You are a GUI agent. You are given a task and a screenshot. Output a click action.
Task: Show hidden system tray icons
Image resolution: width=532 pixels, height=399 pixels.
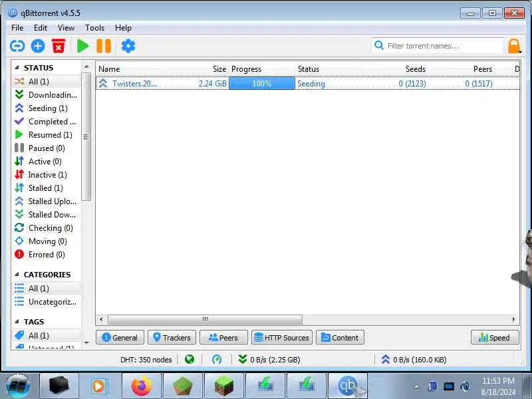(416, 386)
